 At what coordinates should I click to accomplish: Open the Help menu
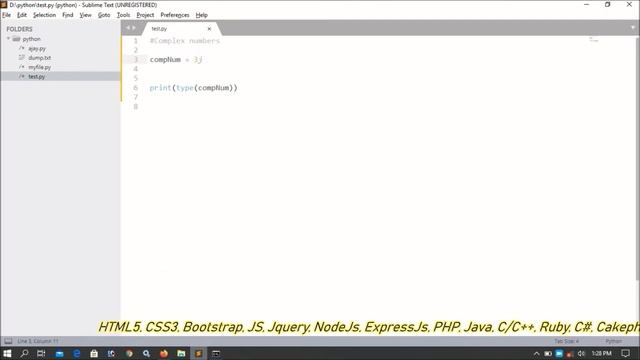(202, 15)
